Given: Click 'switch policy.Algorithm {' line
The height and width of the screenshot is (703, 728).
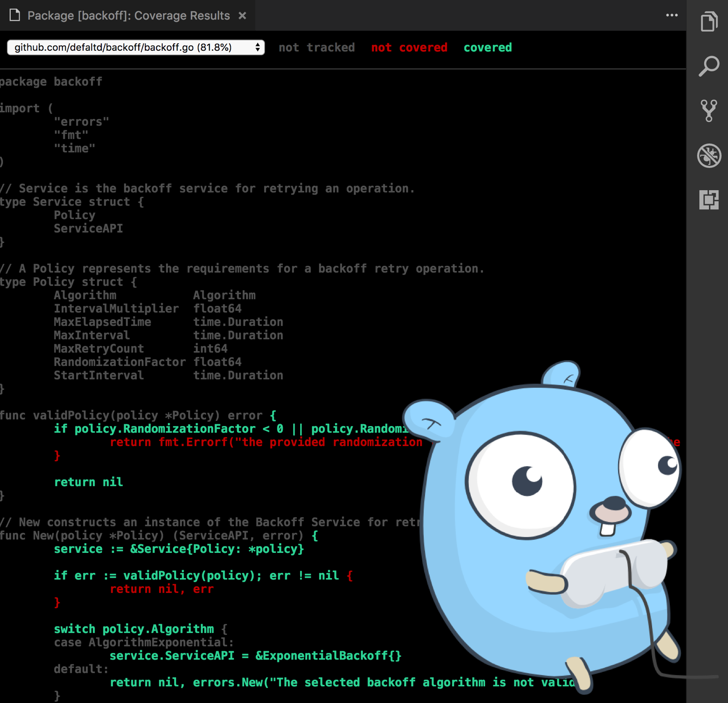Looking at the screenshot, I should tap(140, 629).
